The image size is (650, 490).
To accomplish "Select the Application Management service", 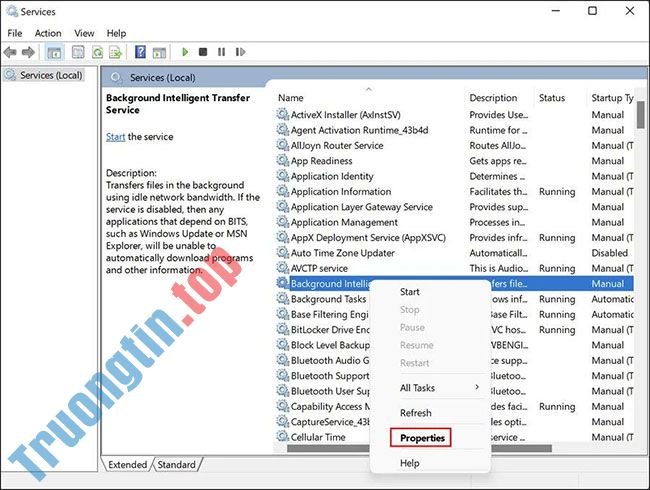I will coord(454,222).
